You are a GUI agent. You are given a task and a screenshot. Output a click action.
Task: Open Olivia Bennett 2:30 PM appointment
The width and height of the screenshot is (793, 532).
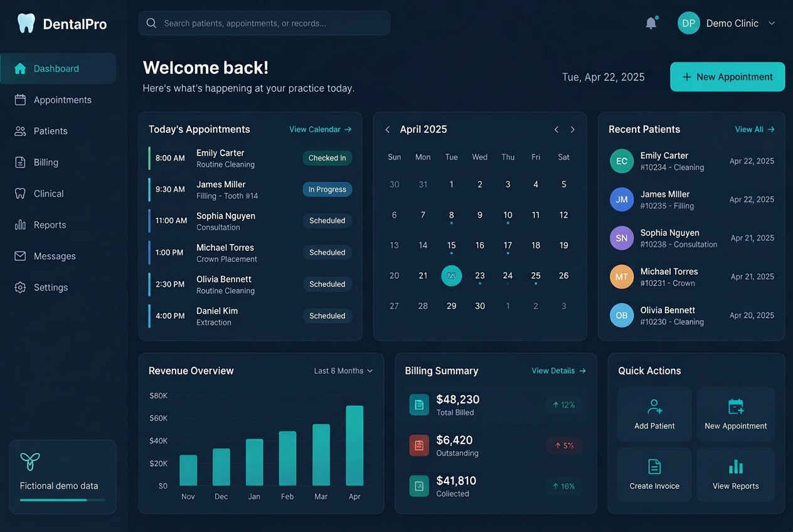(x=250, y=284)
